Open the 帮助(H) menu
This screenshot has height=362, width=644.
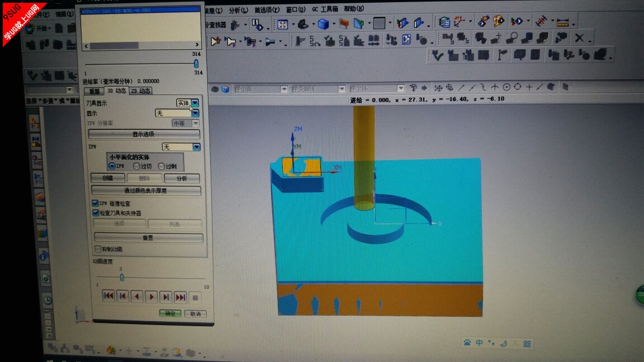(x=354, y=8)
